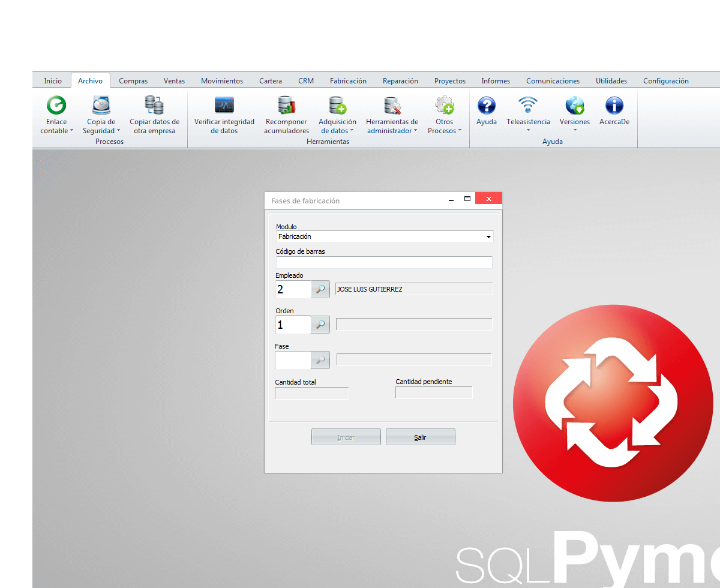The width and height of the screenshot is (720, 588).
Task: Click Recomponer acumuladores icon
Action: click(286, 106)
